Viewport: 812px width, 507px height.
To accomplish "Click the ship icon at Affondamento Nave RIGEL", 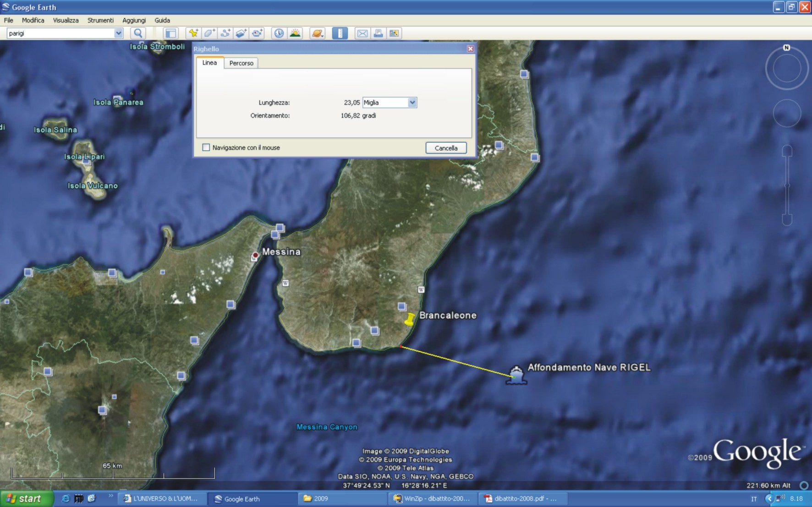I will pyautogui.click(x=516, y=375).
